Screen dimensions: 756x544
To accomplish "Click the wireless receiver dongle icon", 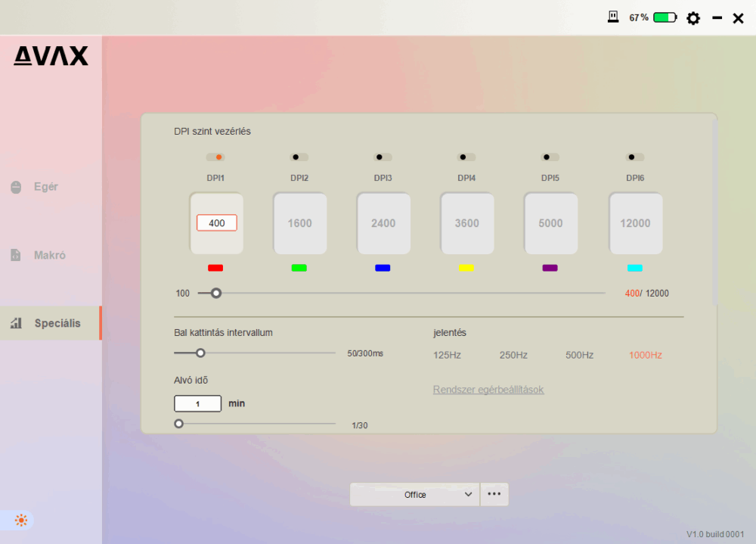I will 614,17.
